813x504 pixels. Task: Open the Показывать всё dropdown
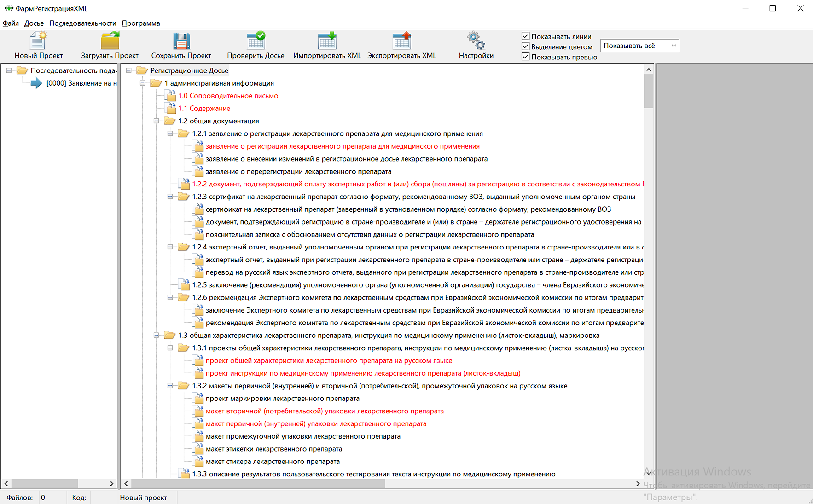(x=639, y=46)
